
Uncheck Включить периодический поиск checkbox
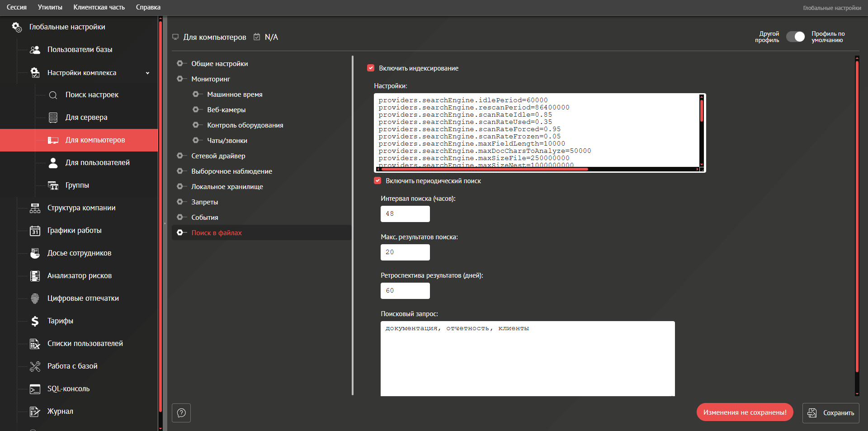pyautogui.click(x=377, y=181)
